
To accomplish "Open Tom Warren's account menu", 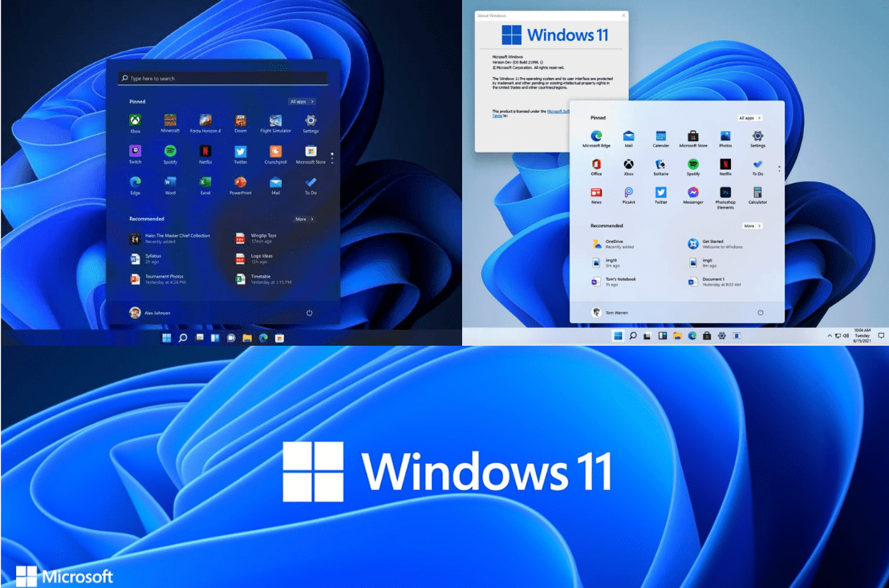I will click(x=610, y=312).
